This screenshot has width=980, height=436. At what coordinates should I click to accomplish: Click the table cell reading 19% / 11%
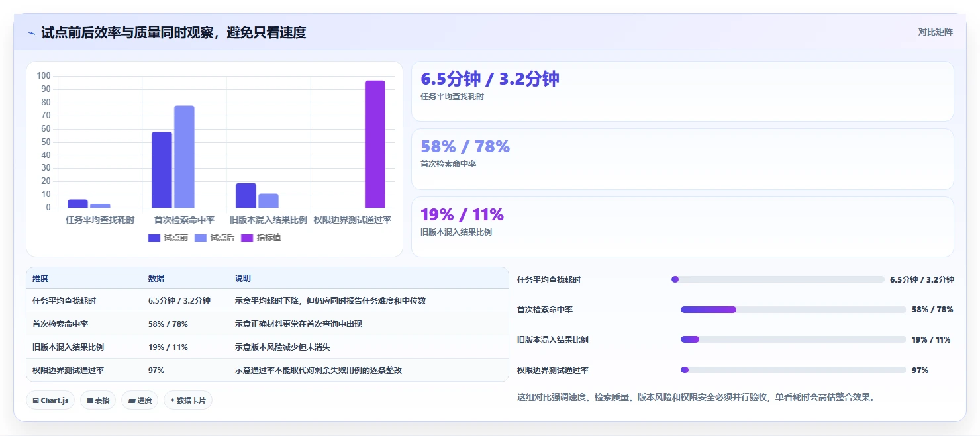[168, 347]
